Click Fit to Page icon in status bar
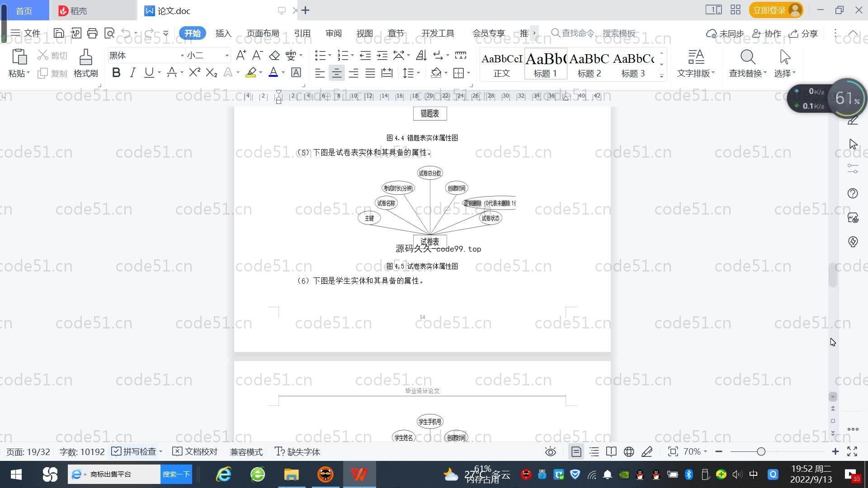Viewport: 868px width, 488px height. [x=673, y=451]
